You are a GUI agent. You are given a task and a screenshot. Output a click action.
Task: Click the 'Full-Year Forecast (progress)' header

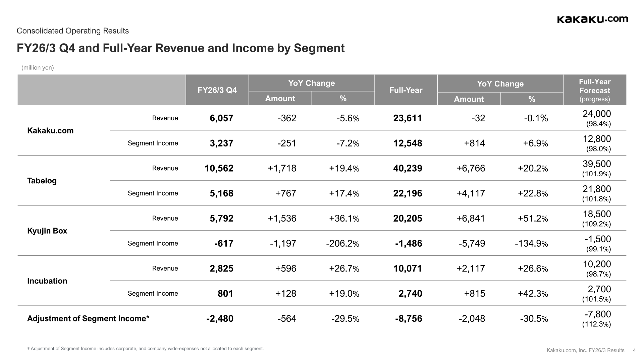595,90
